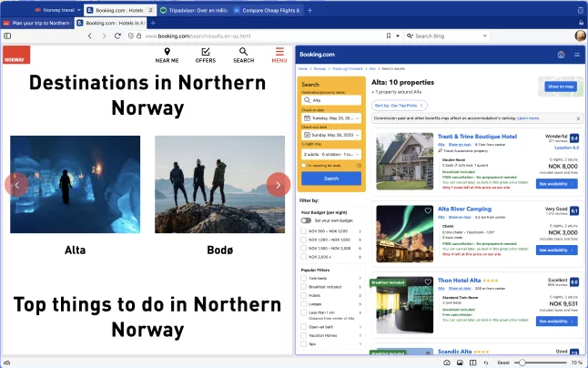This screenshot has height=368, width=588.
Task: Go forward using the forward arrow
Action: point(104,36)
